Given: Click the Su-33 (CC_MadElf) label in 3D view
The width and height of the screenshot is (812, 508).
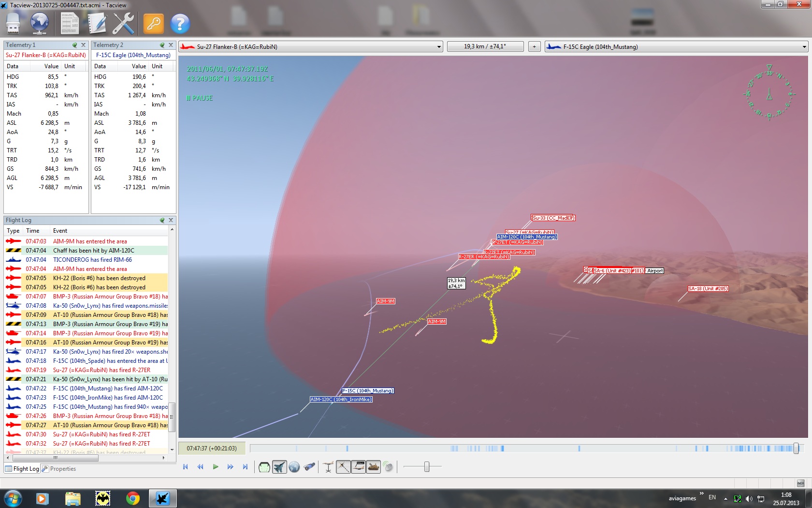Looking at the screenshot, I should point(553,218).
